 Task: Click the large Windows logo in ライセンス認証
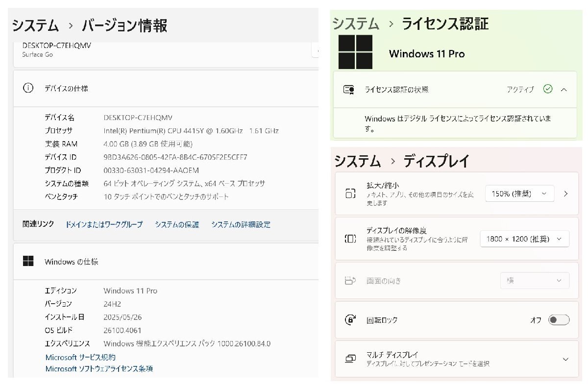point(355,52)
